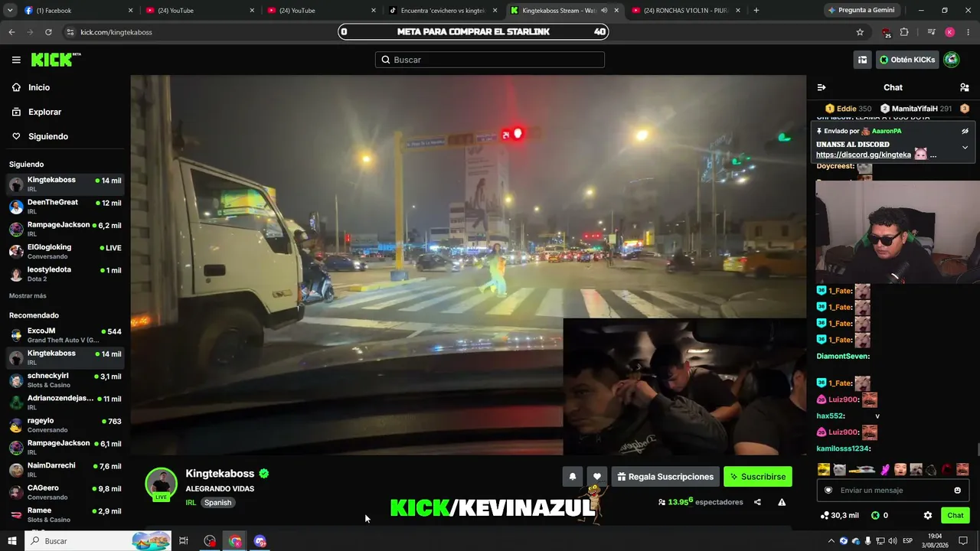Click the browser address bar URL
Image resolution: width=980 pixels, height=551 pixels.
pos(116,32)
